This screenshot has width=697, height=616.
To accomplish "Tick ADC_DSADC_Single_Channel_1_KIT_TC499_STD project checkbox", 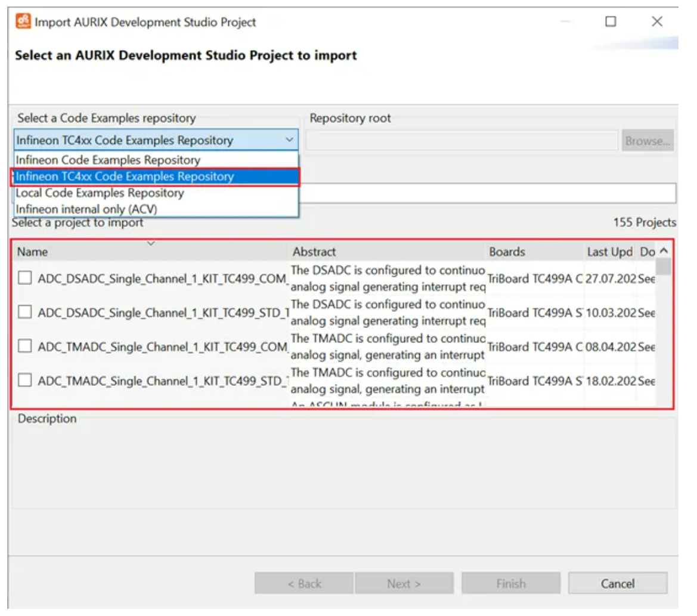I will (25, 312).
